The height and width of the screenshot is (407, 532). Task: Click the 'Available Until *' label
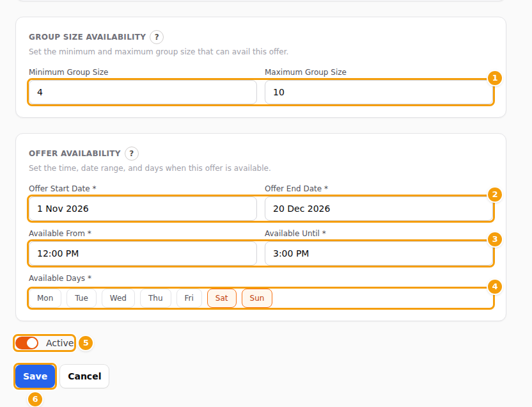coord(295,233)
